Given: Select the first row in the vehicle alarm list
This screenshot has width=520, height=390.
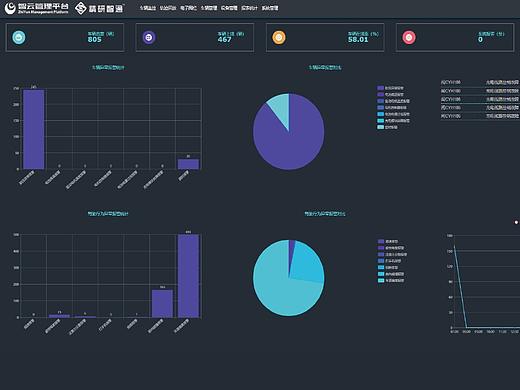Looking at the screenshot, I should 480,82.
